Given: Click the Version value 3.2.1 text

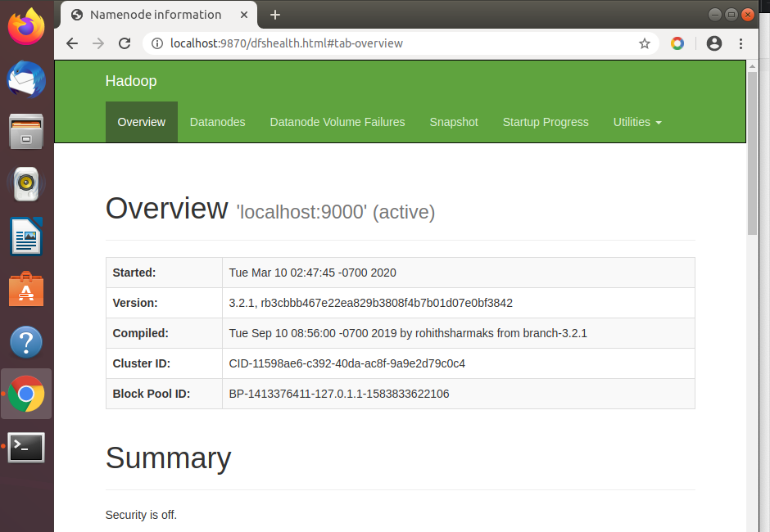Looking at the screenshot, I should [371, 304].
